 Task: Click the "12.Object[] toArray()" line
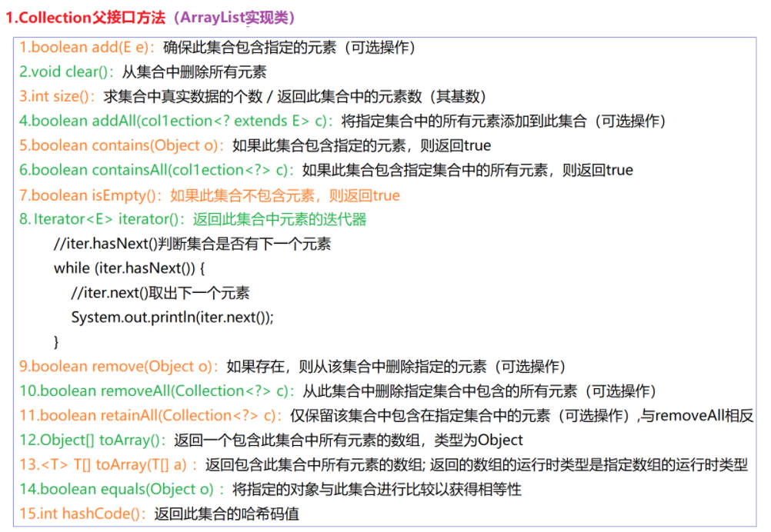pos(93,441)
